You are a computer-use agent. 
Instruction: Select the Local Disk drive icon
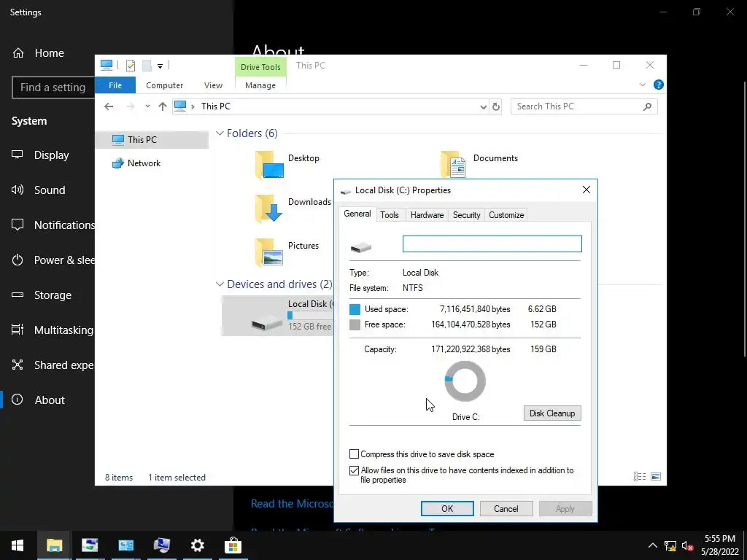point(267,322)
